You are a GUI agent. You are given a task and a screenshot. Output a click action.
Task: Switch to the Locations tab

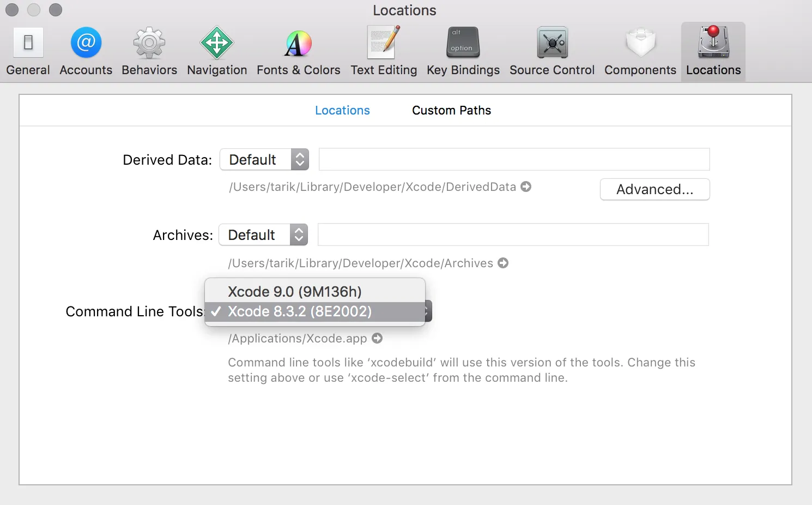tap(342, 110)
